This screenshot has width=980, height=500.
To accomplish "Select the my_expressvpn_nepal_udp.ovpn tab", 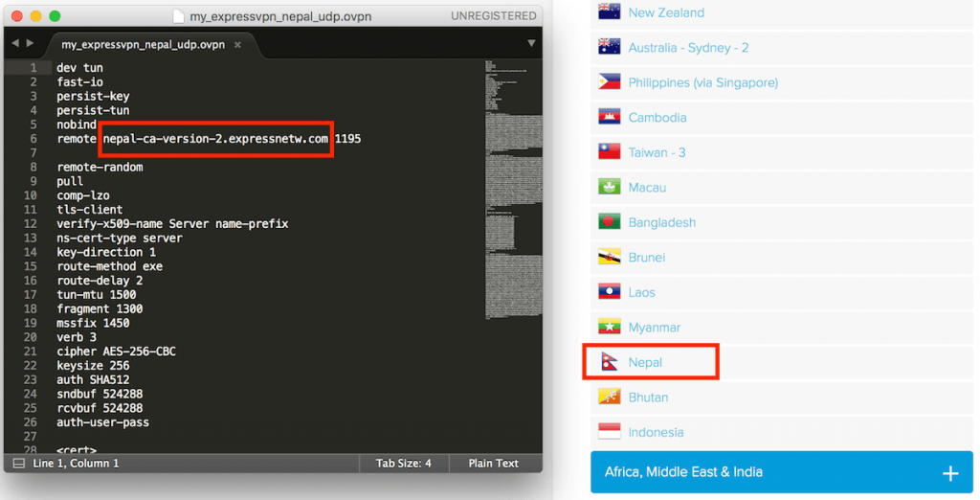I will tap(144, 45).
